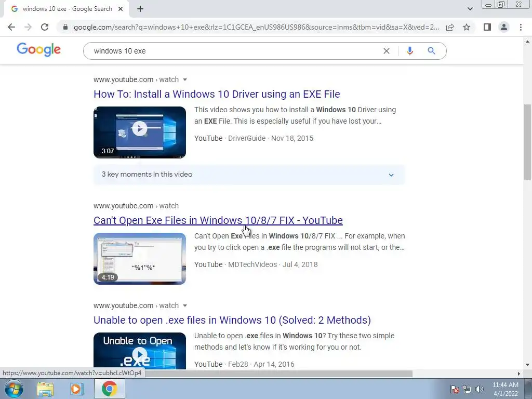Open dropdown arrow beside first youtube.com result
532x399 pixels.
[185, 79]
